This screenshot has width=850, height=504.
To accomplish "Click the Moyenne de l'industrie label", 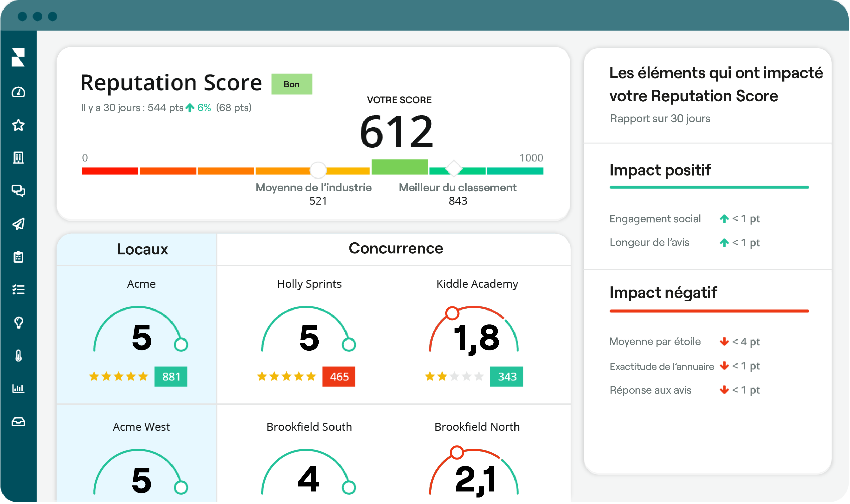I will pos(314,188).
